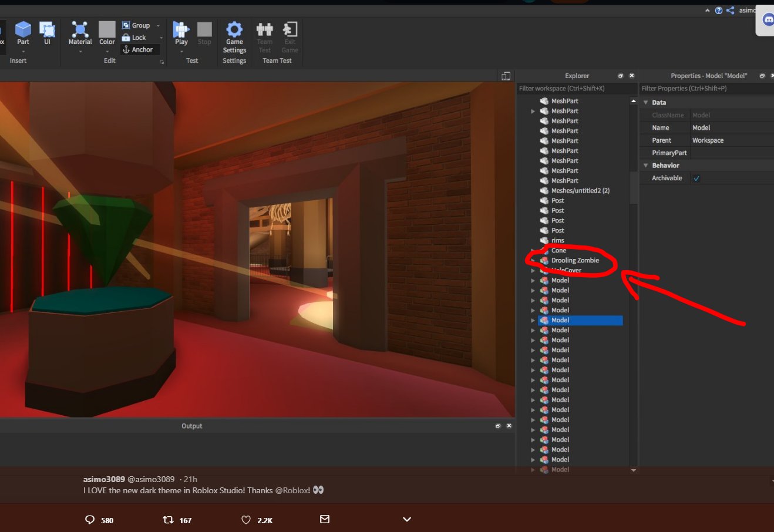
Task: Focus the Filter workspace search box
Action: 576,89
